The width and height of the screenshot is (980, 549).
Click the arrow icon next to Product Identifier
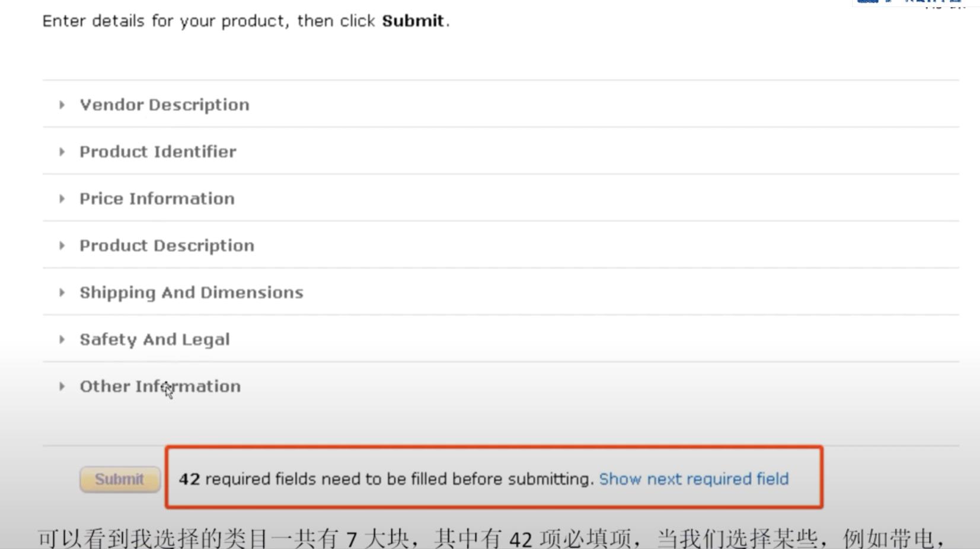(63, 152)
